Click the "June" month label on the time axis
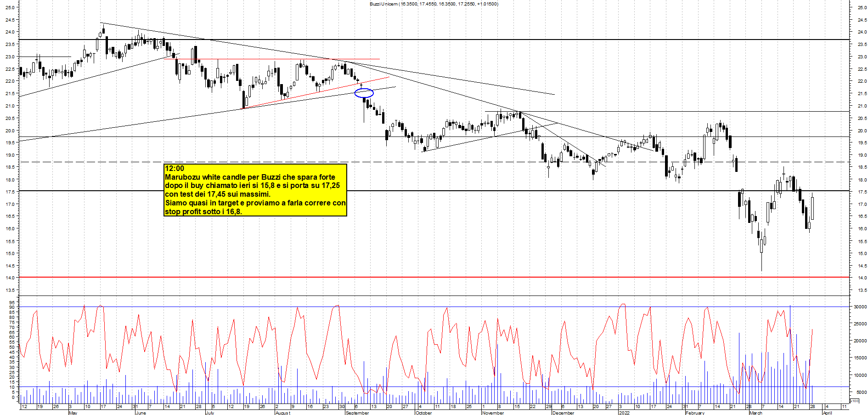 (141, 413)
